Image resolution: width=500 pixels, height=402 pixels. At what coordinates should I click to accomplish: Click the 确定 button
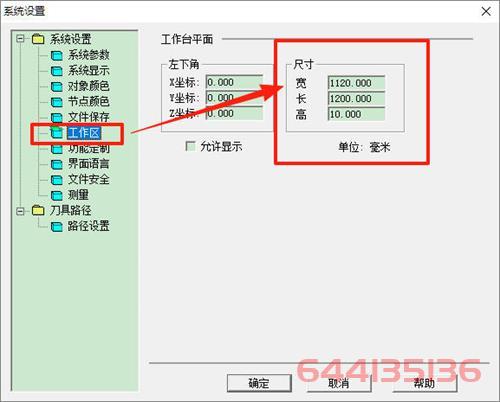tap(259, 383)
